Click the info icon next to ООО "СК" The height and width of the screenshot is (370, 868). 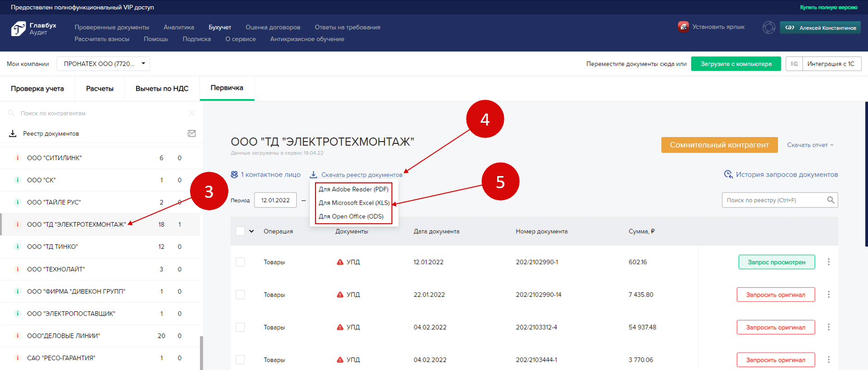18,180
